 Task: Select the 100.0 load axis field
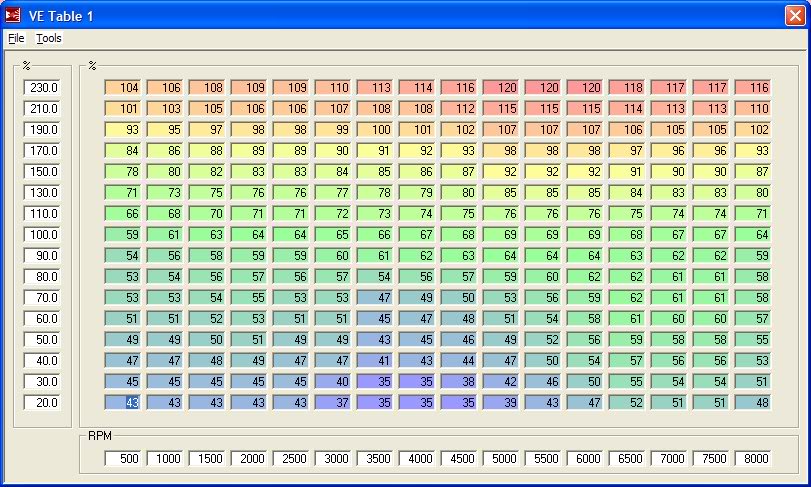[43, 234]
